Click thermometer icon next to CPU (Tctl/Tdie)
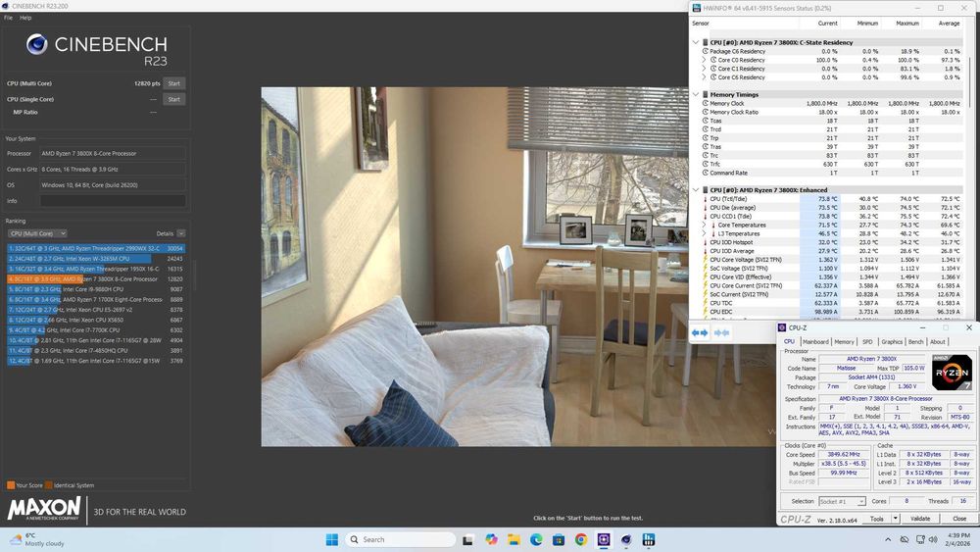This screenshot has width=980, height=552. tap(705, 199)
